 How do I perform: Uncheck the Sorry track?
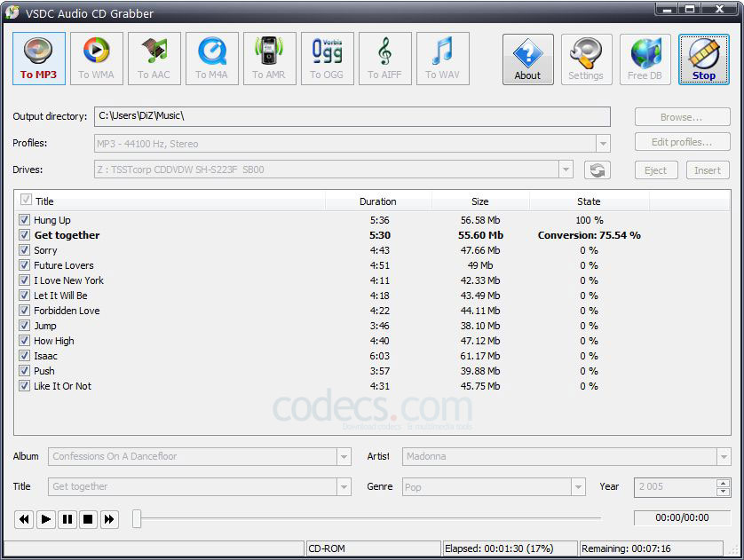click(24, 250)
